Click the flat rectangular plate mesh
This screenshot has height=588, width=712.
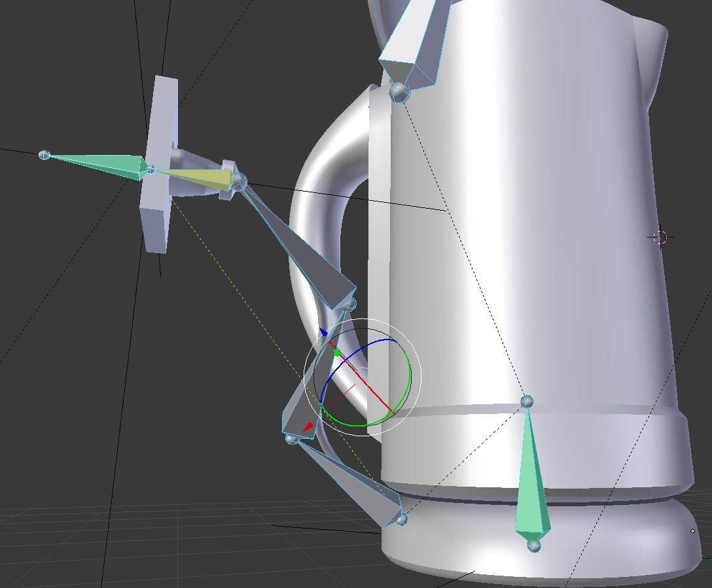(x=159, y=164)
